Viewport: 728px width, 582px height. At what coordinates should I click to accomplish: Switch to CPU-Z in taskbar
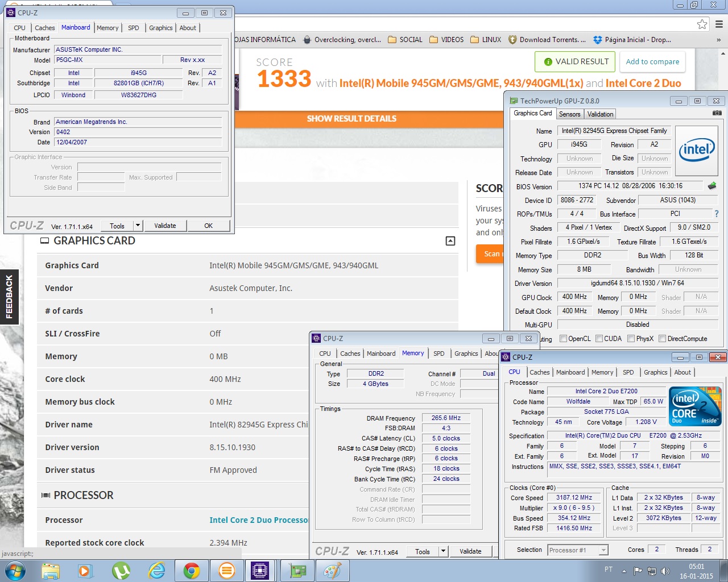click(x=260, y=571)
